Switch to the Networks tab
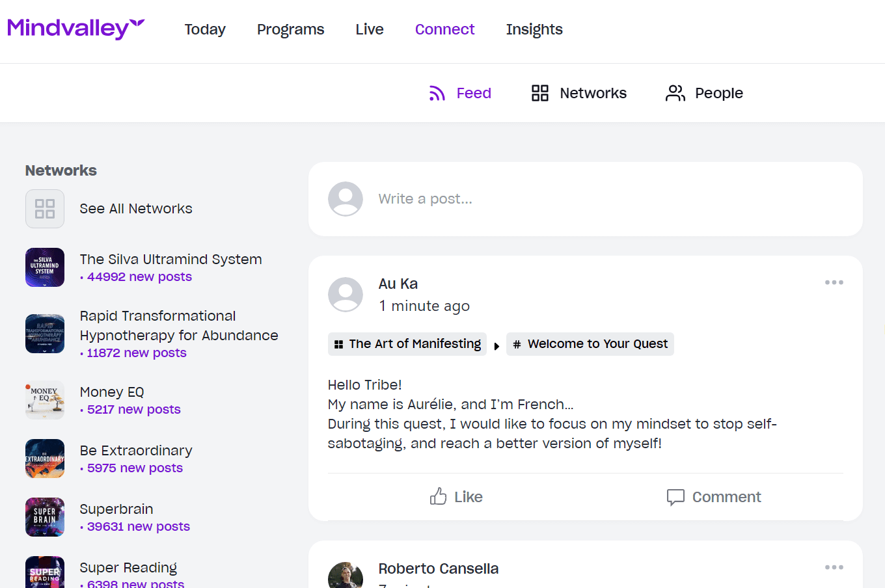885x588 pixels. pyautogui.click(x=593, y=93)
